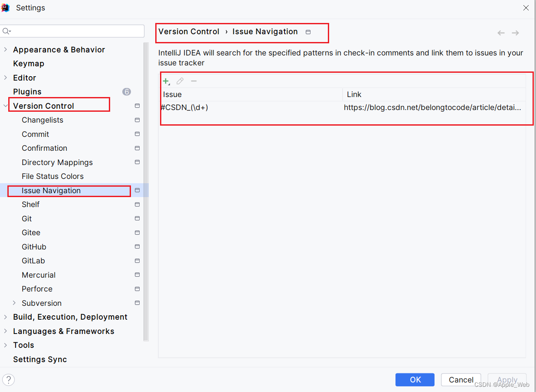Click project-level icon on Issue Navigation row
The image size is (536, 392).
(137, 190)
